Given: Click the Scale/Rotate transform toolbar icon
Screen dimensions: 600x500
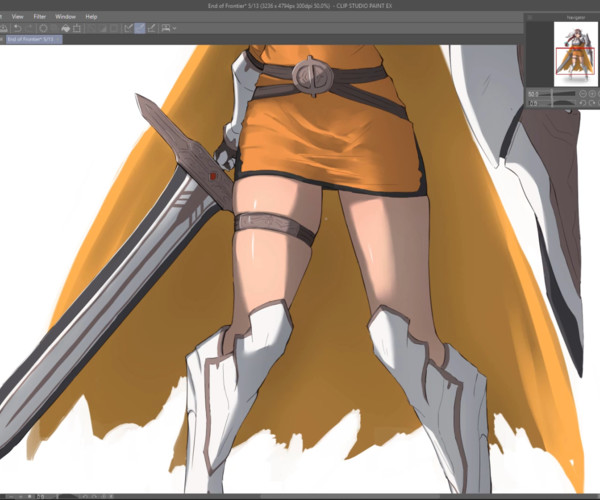Looking at the screenshot, I should [x=77, y=28].
